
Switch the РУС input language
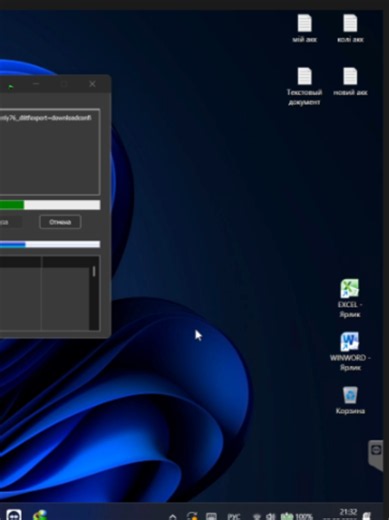(x=234, y=517)
